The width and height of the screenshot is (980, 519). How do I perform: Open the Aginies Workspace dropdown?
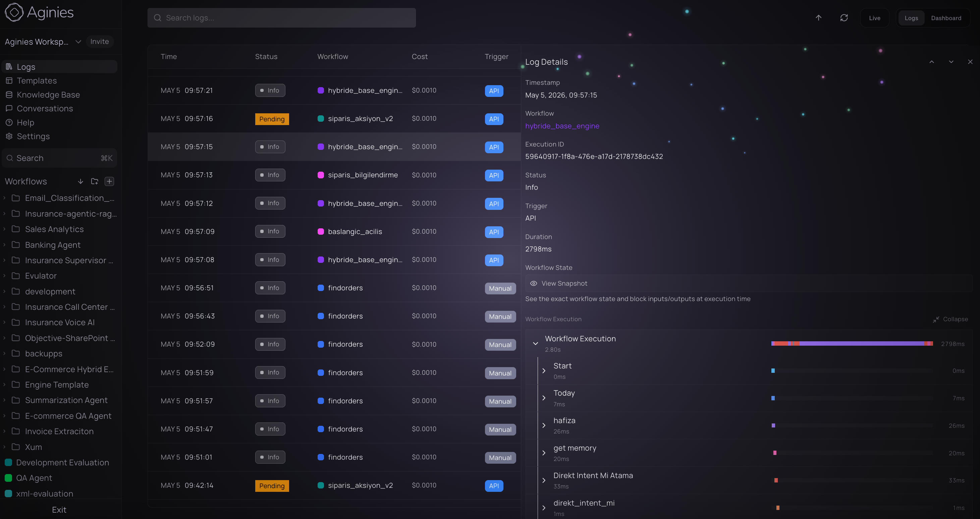pos(43,42)
